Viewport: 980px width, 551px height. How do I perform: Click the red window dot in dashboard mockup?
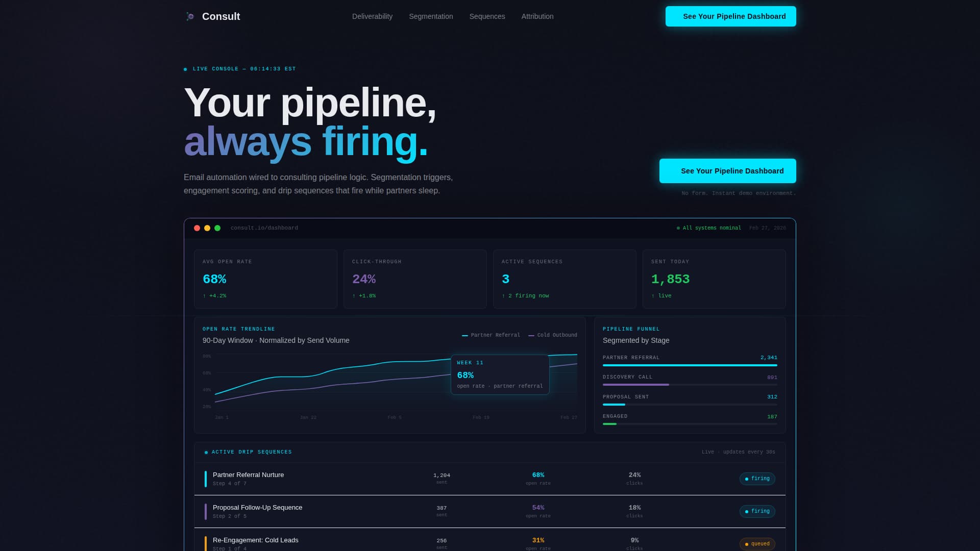pos(197,228)
